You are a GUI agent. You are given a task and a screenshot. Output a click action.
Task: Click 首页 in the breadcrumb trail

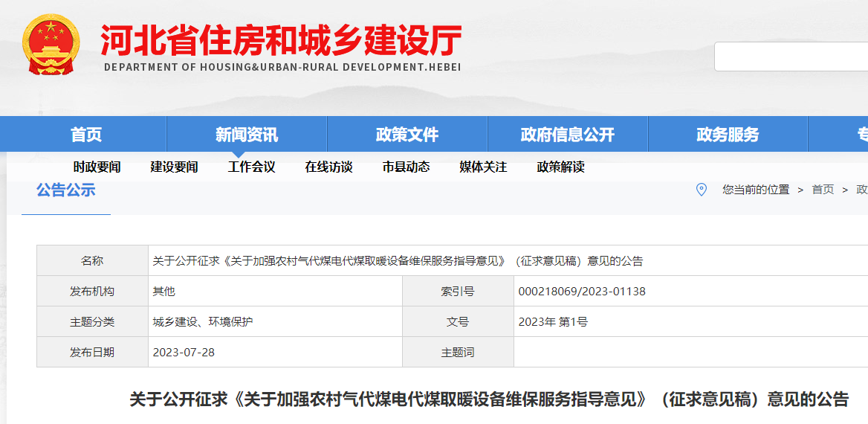[823, 190]
